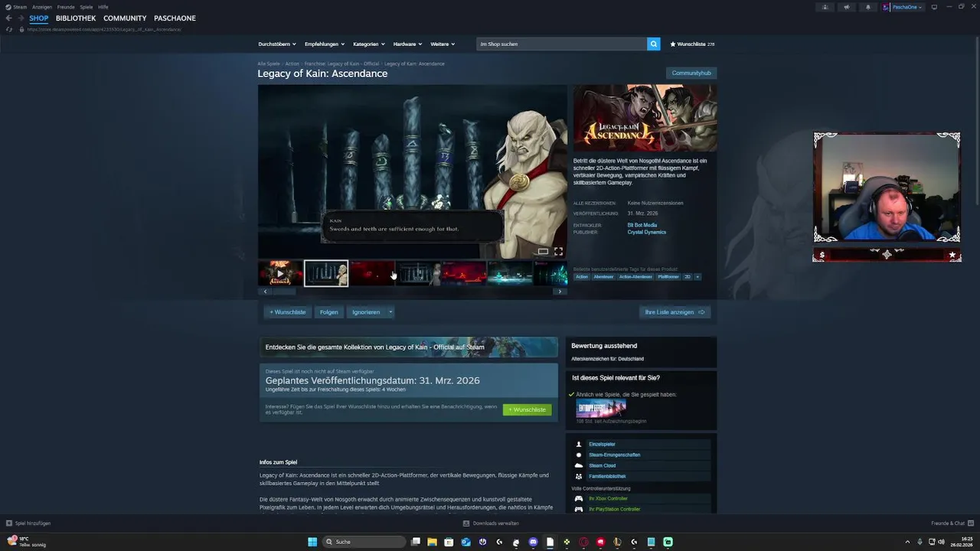Click the Windows taskbar Suche box
Screen dimensions: 980x551
point(364,542)
